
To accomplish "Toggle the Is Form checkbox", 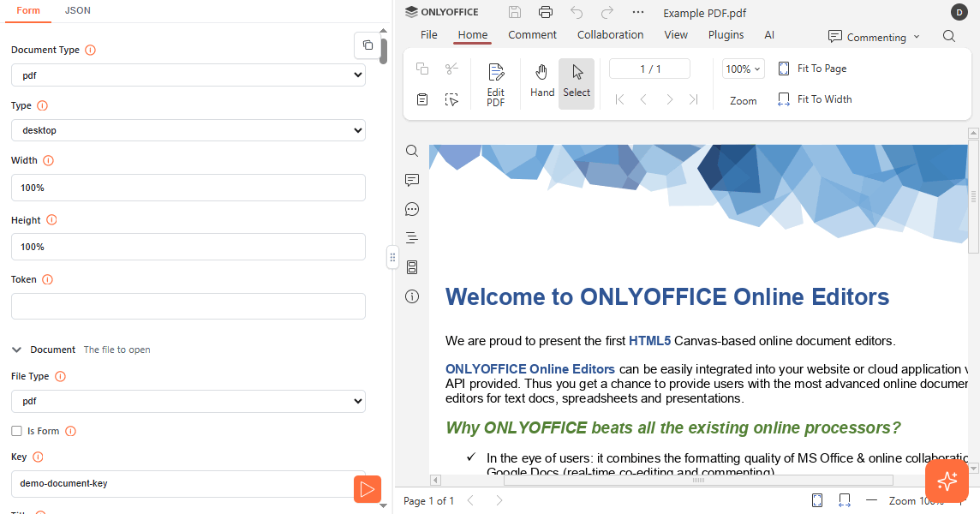I will click(16, 431).
